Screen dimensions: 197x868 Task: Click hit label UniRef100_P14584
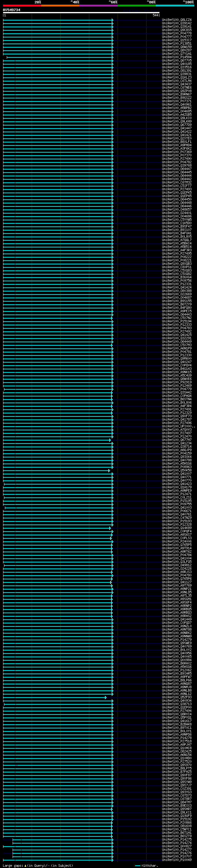[x=177, y=57]
